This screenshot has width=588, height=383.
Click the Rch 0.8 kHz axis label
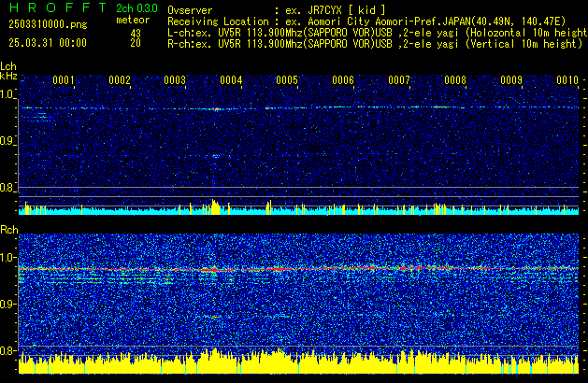[x=7, y=350]
